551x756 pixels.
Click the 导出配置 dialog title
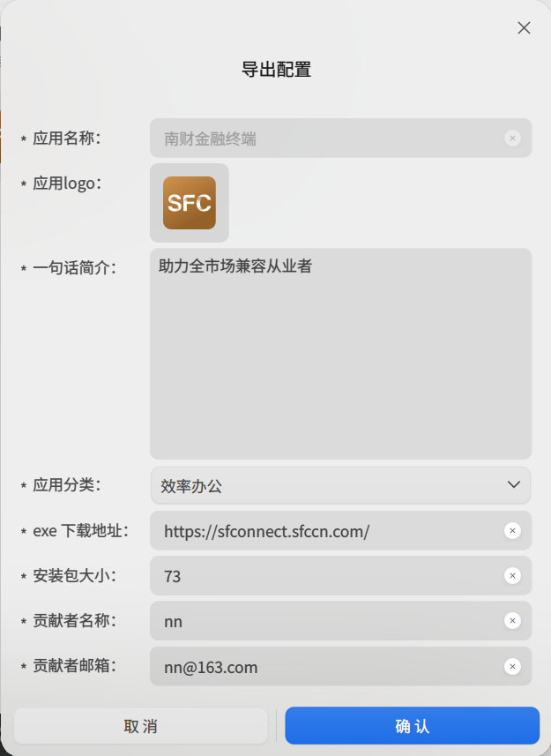click(276, 70)
